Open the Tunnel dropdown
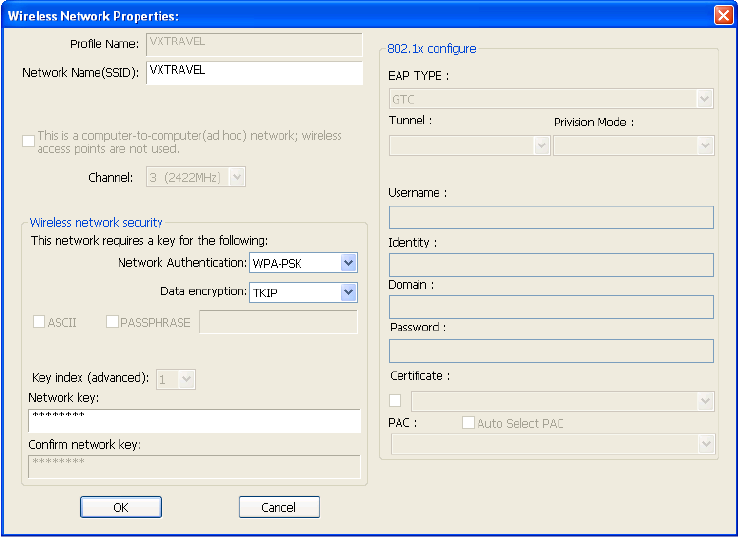 542,146
